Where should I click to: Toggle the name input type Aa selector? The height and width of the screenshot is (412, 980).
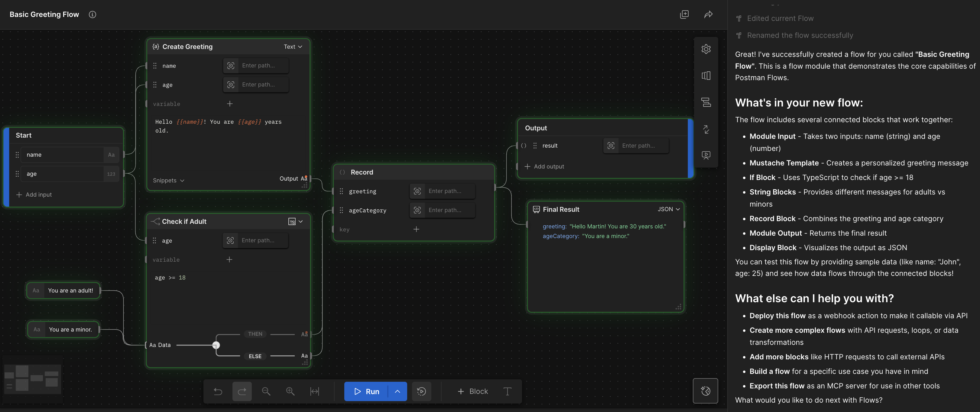point(111,155)
